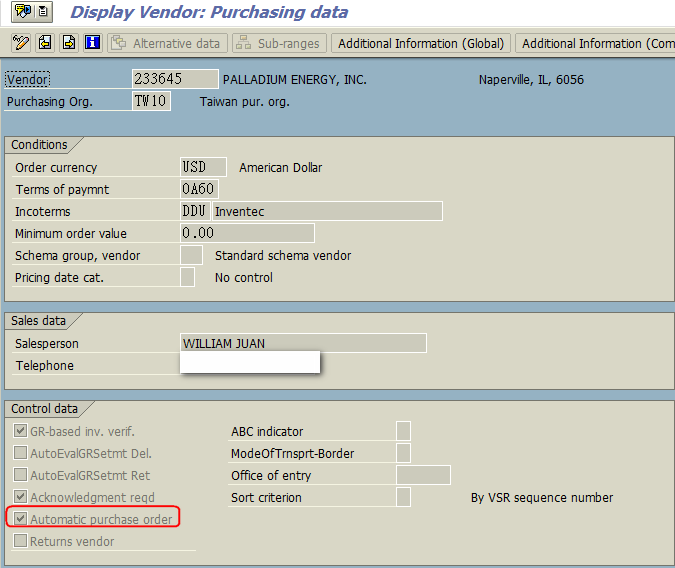675x568 pixels.
Task: Click the Salesperson field WILLIAM JUAN
Action: point(303,343)
